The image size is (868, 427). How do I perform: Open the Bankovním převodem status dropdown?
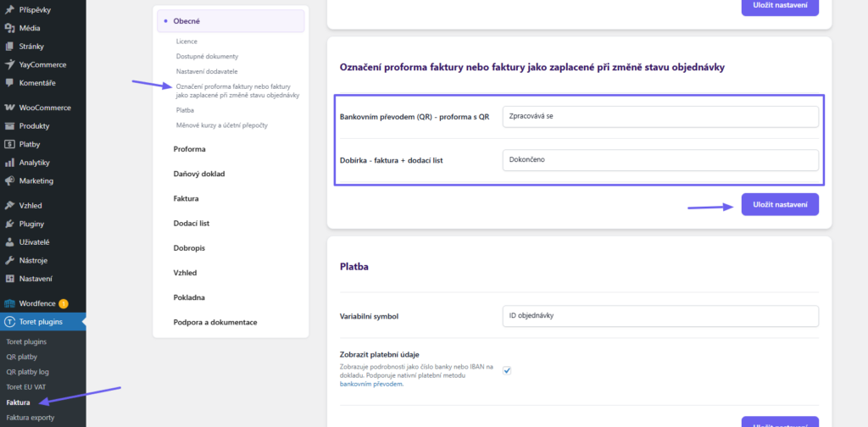(660, 117)
